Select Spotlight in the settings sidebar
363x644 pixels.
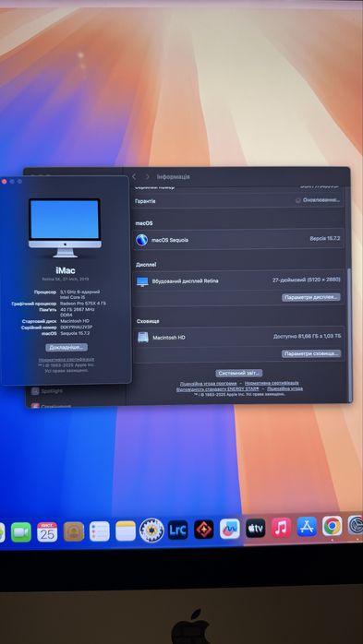click(53, 391)
